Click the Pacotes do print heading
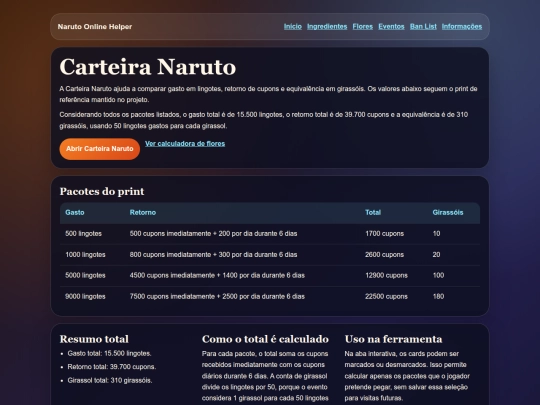The height and width of the screenshot is (405, 540). point(102,191)
